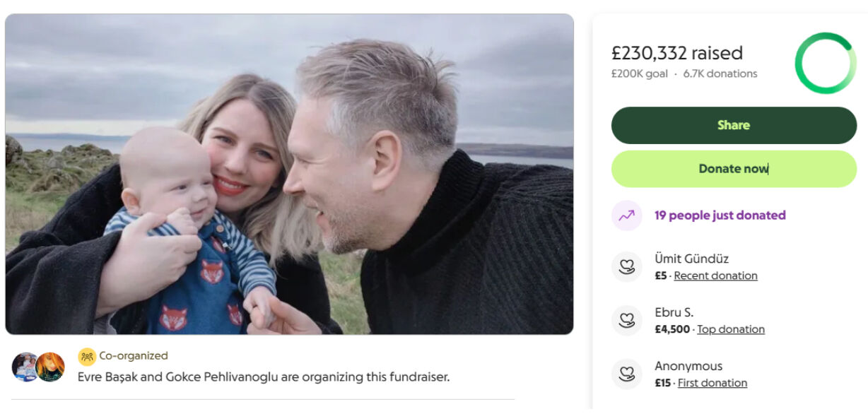Open the Recent donation link
This screenshot has width=868, height=414.
(x=715, y=276)
